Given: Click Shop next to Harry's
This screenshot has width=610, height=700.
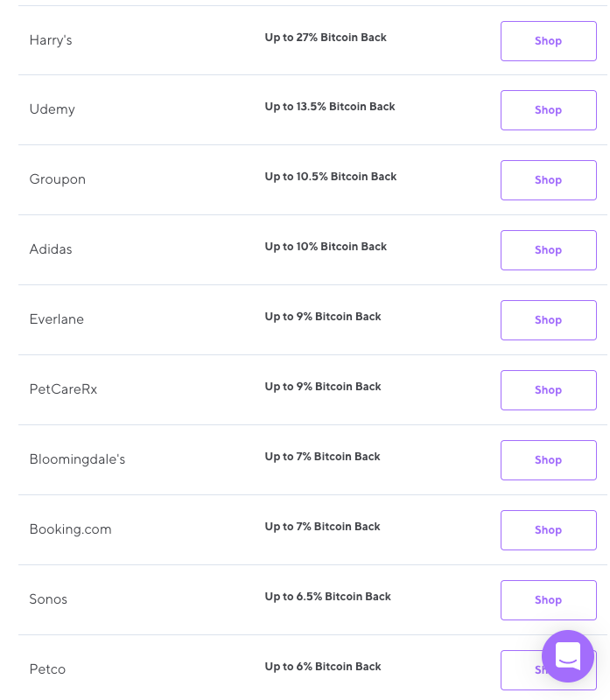Looking at the screenshot, I should coord(548,40).
